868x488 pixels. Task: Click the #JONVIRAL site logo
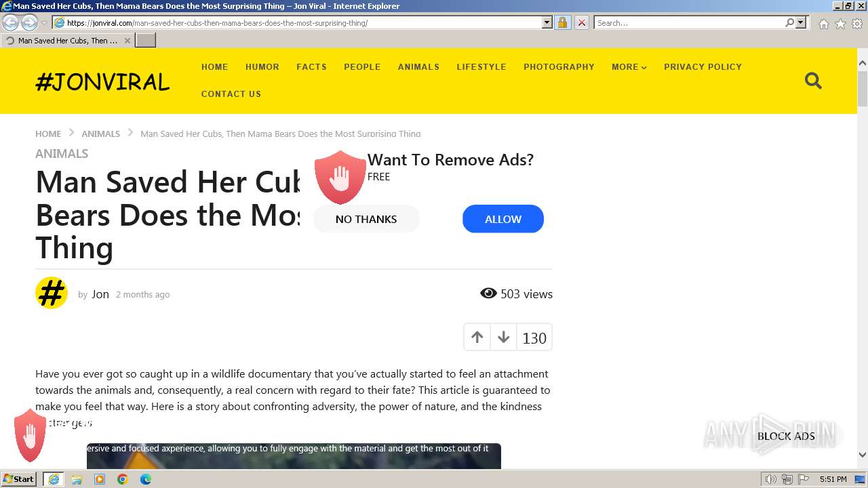(102, 81)
